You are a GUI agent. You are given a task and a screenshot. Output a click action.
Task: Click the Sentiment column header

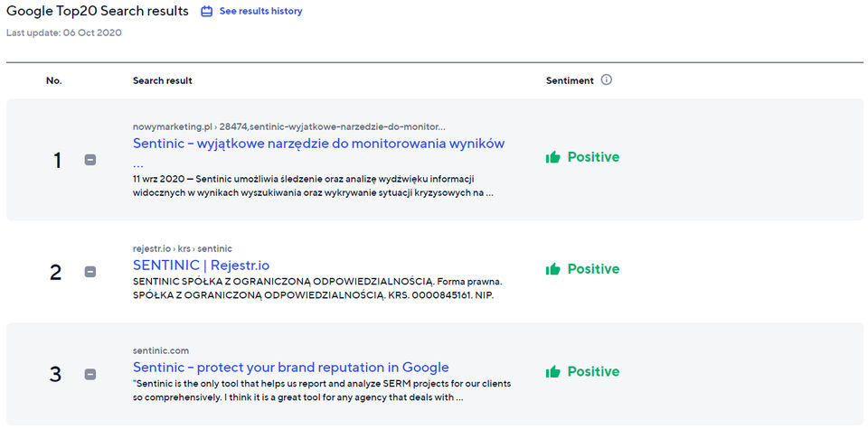point(570,80)
